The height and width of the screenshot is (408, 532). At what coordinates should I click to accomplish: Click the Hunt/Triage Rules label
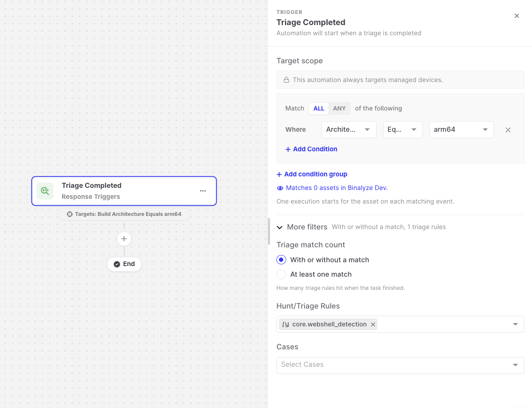(x=308, y=306)
